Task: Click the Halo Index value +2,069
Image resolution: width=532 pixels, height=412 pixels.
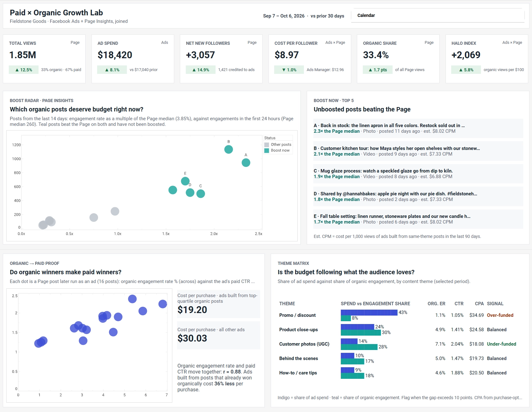Action: coord(466,55)
